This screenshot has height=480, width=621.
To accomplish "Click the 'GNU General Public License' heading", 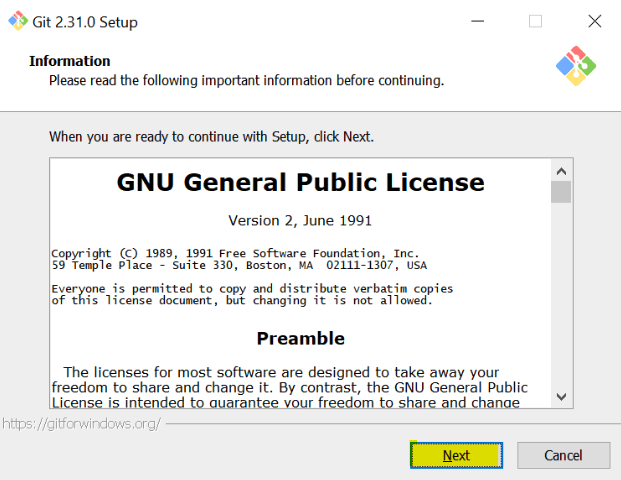I will pyautogui.click(x=301, y=183).
